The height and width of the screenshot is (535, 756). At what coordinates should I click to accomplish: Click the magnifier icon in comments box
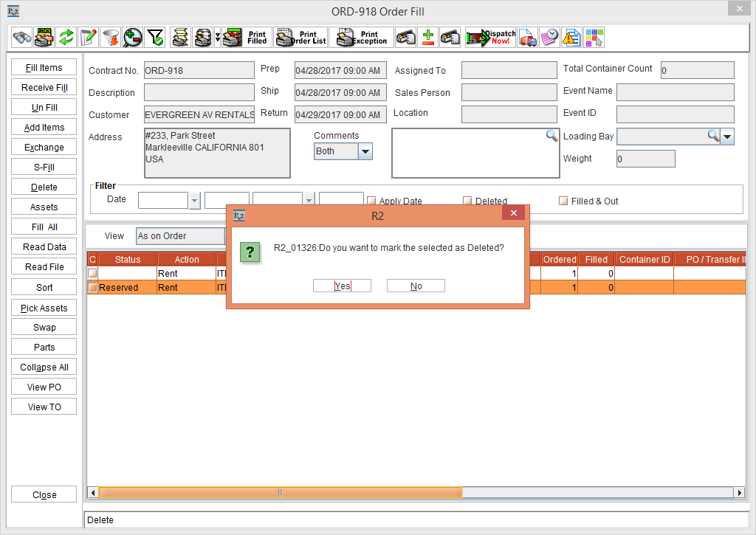point(551,136)
